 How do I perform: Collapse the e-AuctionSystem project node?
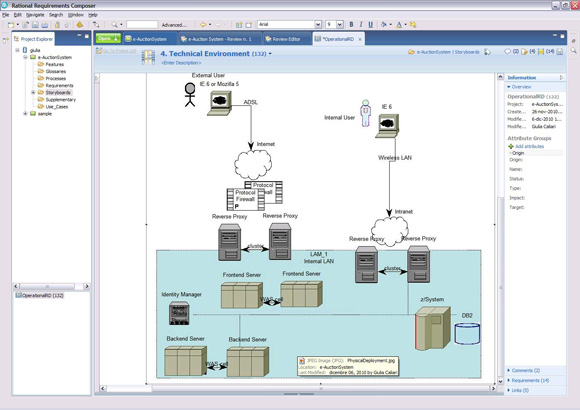[x=25, y=57]
